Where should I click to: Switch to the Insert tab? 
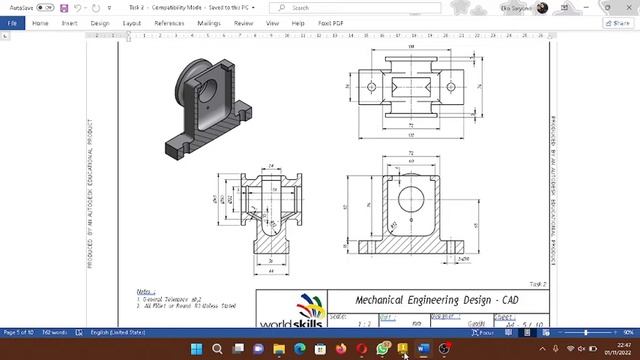69,23
